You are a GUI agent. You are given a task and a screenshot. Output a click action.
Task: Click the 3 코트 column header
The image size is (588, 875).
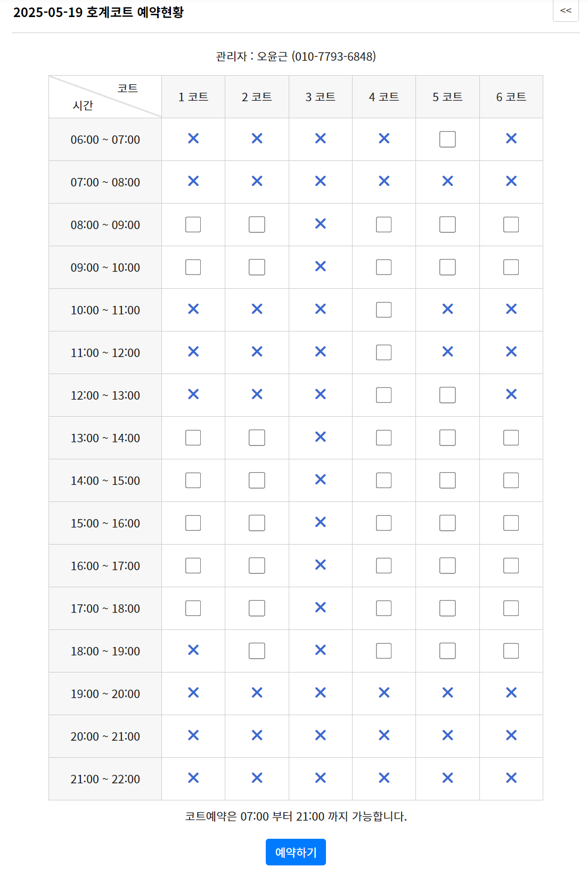pyautogui.click(x=320, y=96)
